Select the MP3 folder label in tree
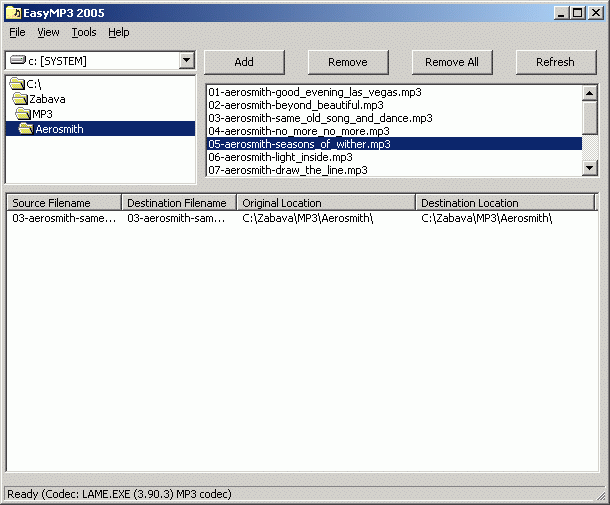Viewport: 610px width, 505px height. point(42,114)
